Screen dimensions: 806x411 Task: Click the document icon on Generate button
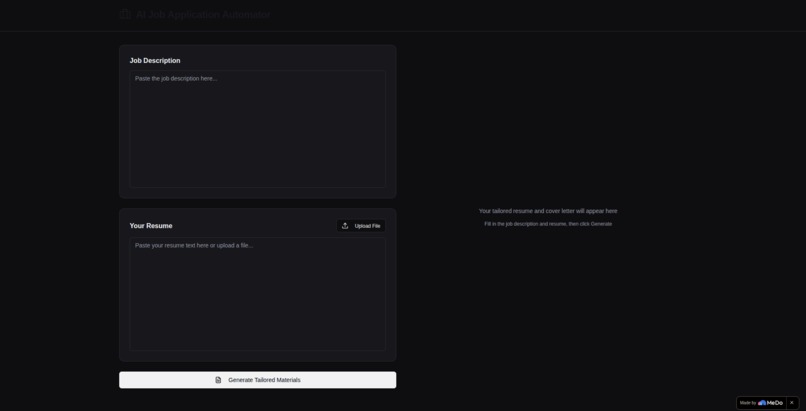(x=218, y=380)
